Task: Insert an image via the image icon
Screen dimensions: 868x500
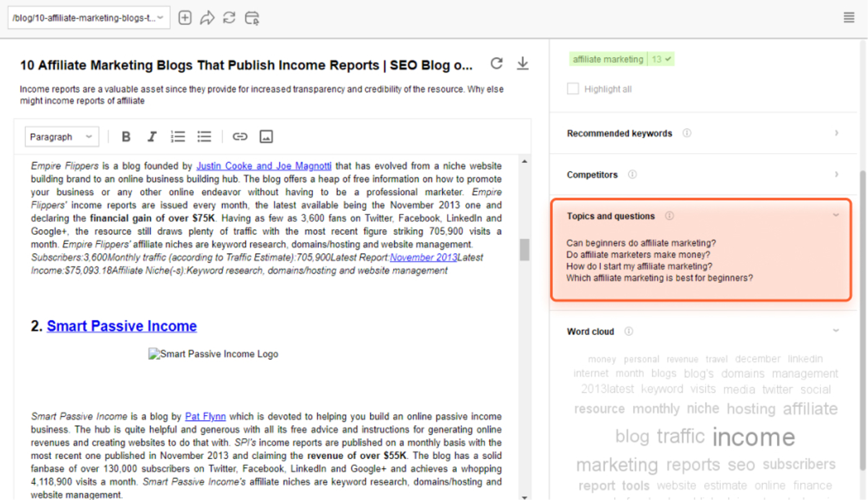Action: 266,136
